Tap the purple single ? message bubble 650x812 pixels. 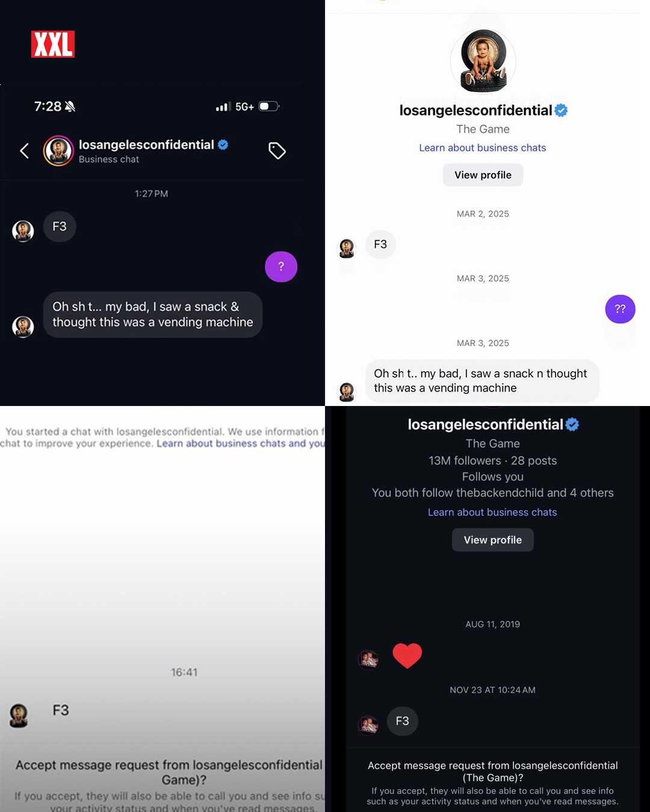(281, 266)
